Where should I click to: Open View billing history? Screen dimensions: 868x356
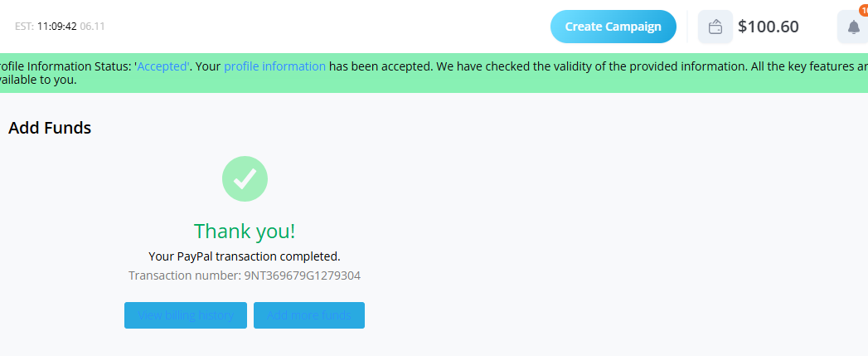(x=186, y=315)
